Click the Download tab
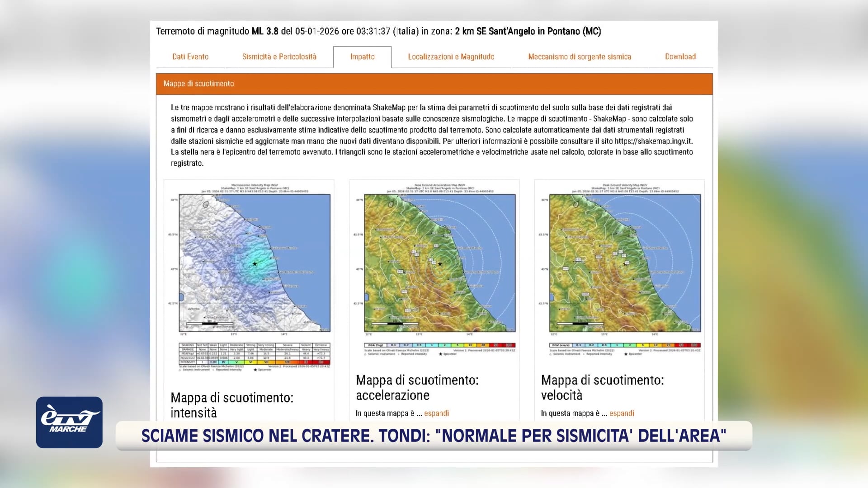The width and height of the screenshot is (868, 488). click(680, 56)
